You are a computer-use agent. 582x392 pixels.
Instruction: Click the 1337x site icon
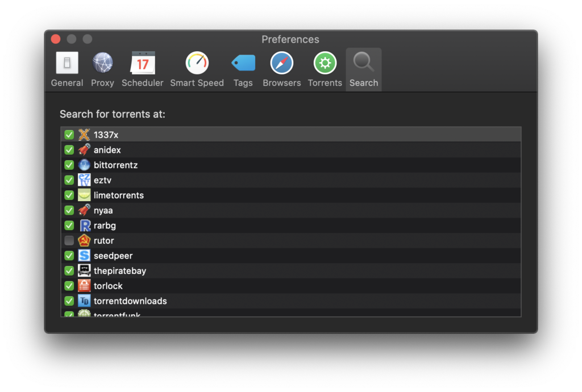(84, 135)
